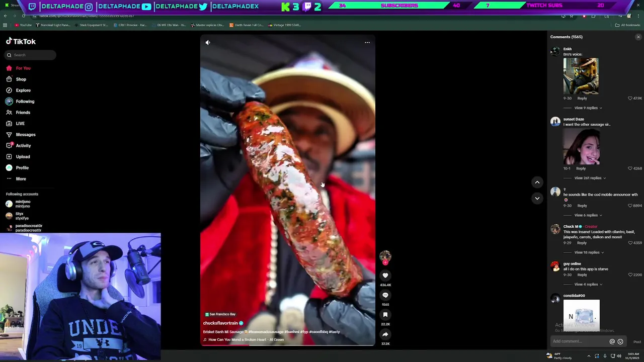The width and height of the screenshot is (644, 362).
Task: Open the weather widget on the taskbar
Action: tap(559, 356)
